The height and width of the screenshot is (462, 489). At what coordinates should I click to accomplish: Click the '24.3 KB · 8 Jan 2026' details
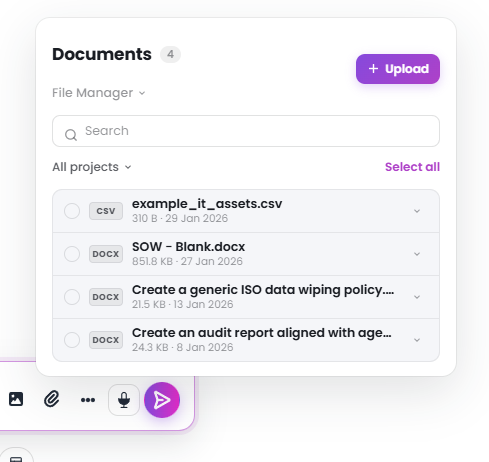coord(183,347)
